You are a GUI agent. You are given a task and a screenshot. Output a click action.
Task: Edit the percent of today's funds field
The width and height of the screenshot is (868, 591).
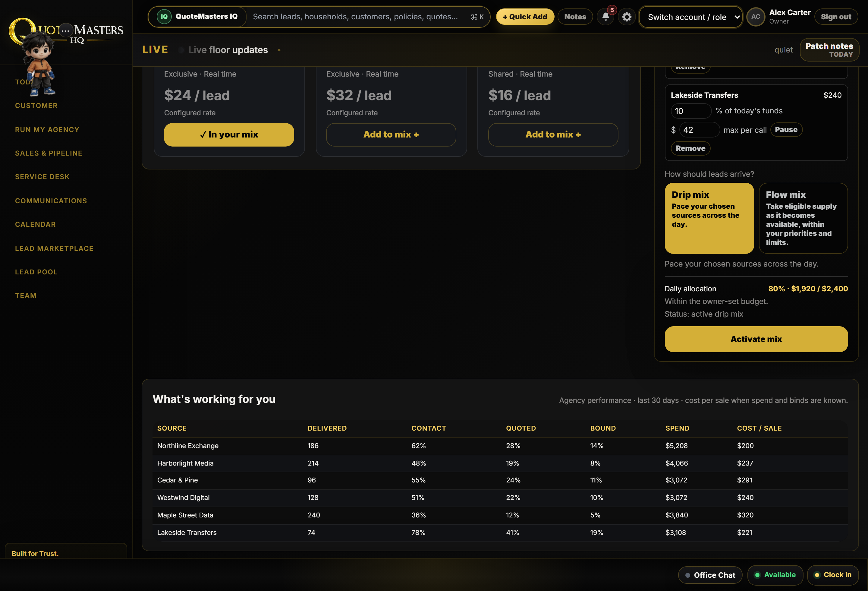(691, 111)
